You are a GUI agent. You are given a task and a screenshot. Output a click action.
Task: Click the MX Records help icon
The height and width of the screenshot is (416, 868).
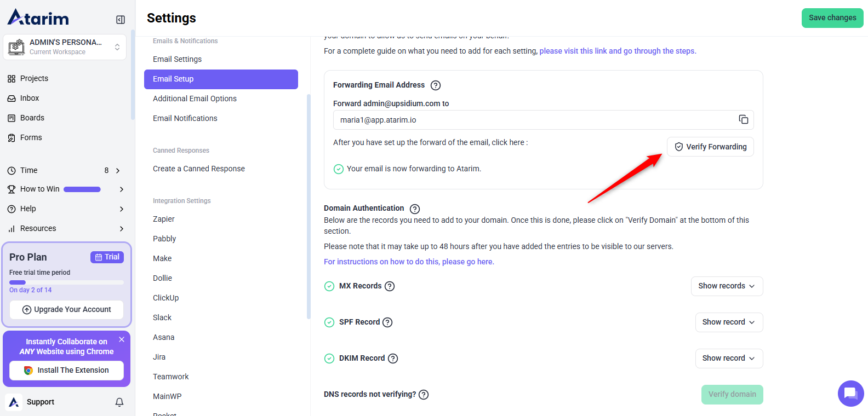[390, 286]
